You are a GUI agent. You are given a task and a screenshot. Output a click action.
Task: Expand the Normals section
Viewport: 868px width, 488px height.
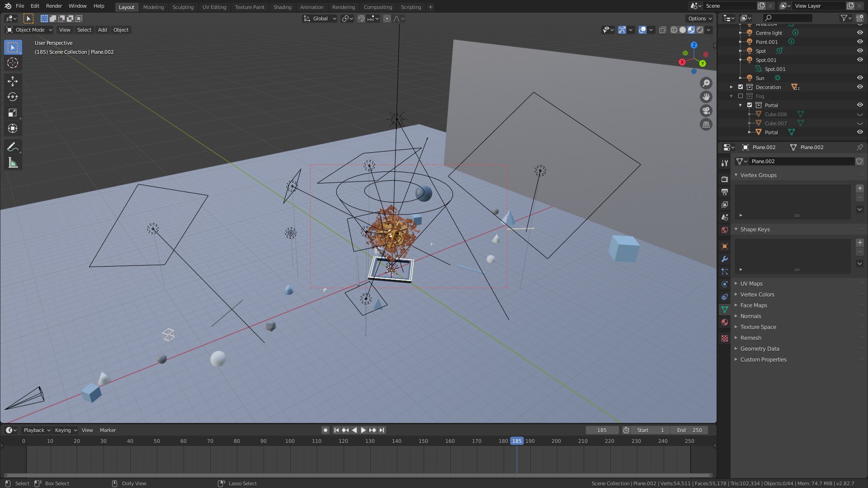(x=750, y=316)
